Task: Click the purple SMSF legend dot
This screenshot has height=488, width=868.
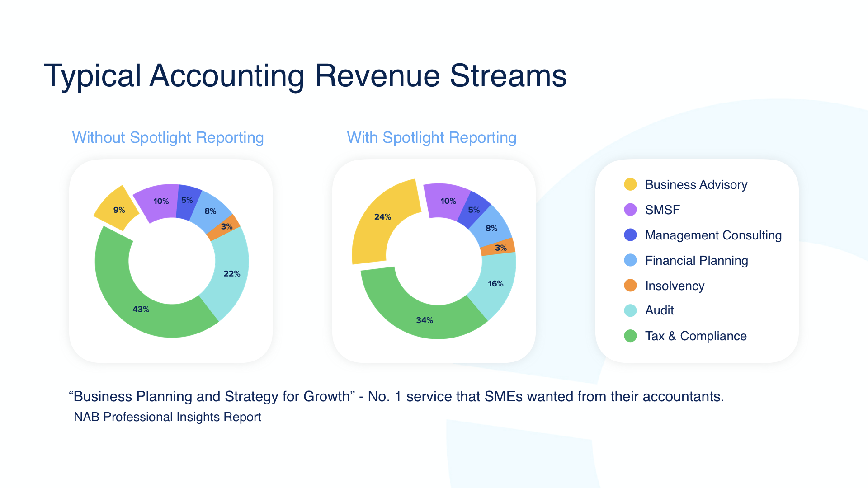Action: 630,210
